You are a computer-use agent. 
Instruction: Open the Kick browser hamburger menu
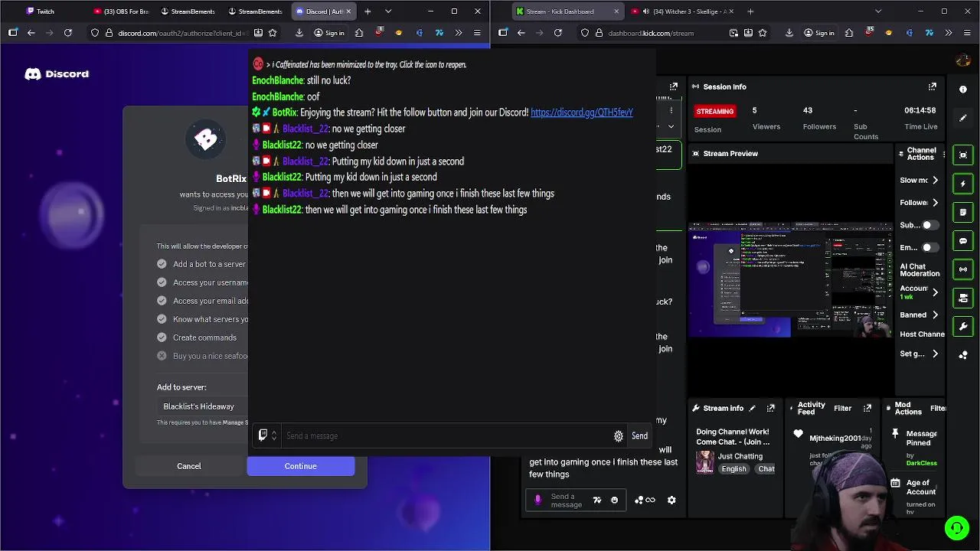point(967,33)
